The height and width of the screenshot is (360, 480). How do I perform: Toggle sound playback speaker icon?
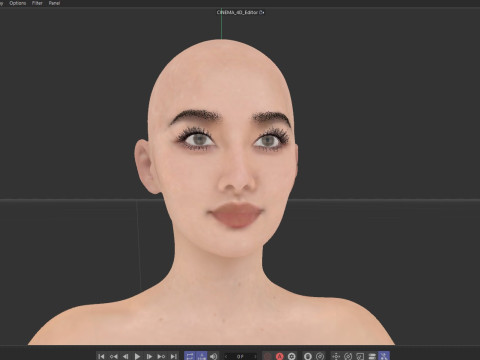[213, 356]
